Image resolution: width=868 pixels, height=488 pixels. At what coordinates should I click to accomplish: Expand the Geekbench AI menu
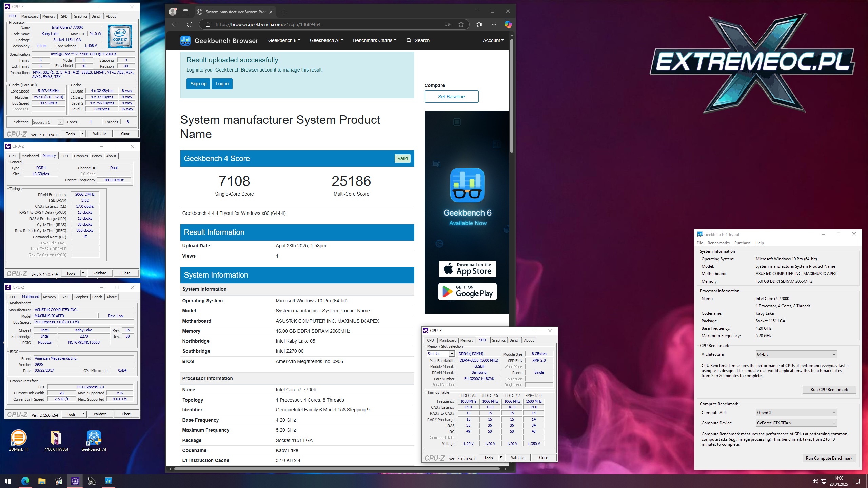click(x=327, y=40)
